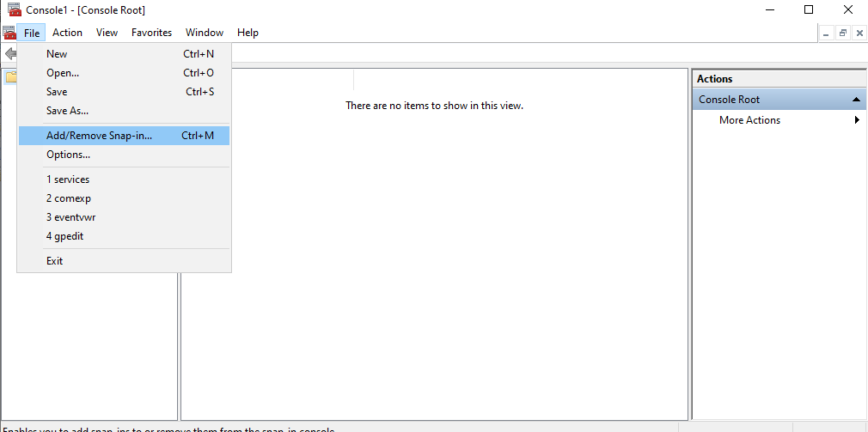This screenshot has height=432, width=868.
Task: Click the Actions pane title
Action: click(715, 78)
